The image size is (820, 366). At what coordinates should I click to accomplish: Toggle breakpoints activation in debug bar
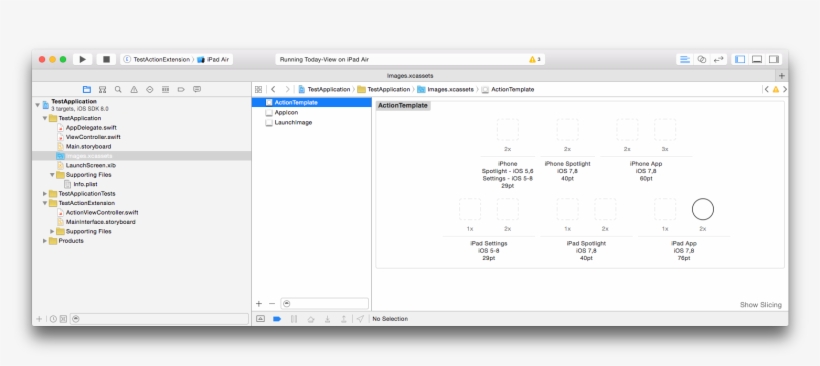click(x=277, y=319)
